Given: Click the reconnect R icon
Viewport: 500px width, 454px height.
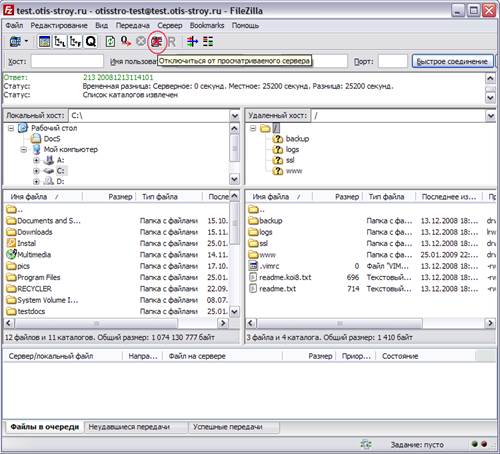Looking at the screenshot, I should pos(171,42).
